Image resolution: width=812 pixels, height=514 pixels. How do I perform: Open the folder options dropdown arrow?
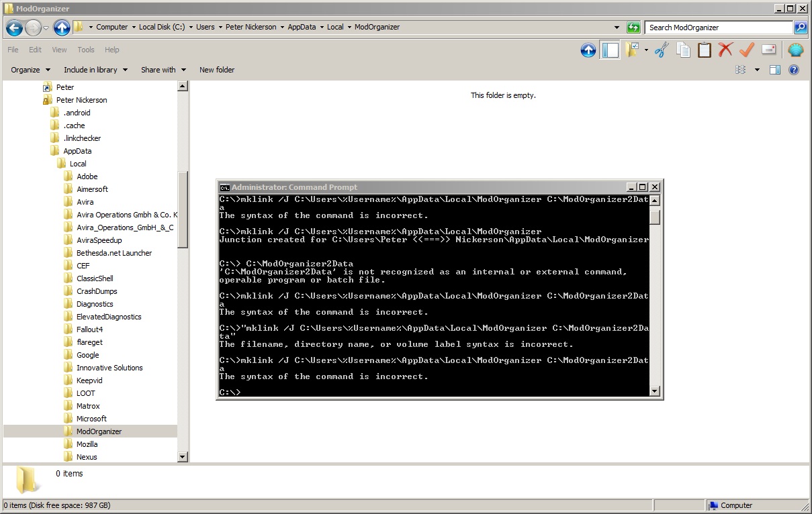[x=646, y=50]
